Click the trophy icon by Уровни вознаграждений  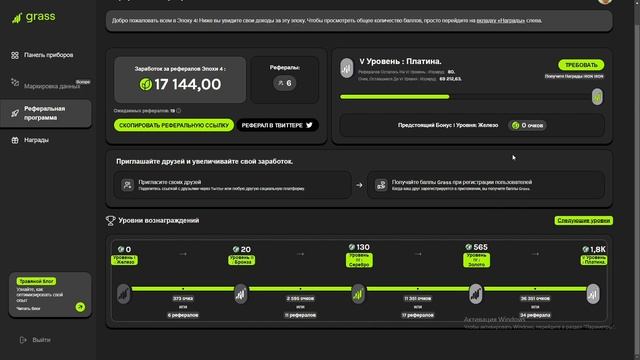[x=110, y=220]
